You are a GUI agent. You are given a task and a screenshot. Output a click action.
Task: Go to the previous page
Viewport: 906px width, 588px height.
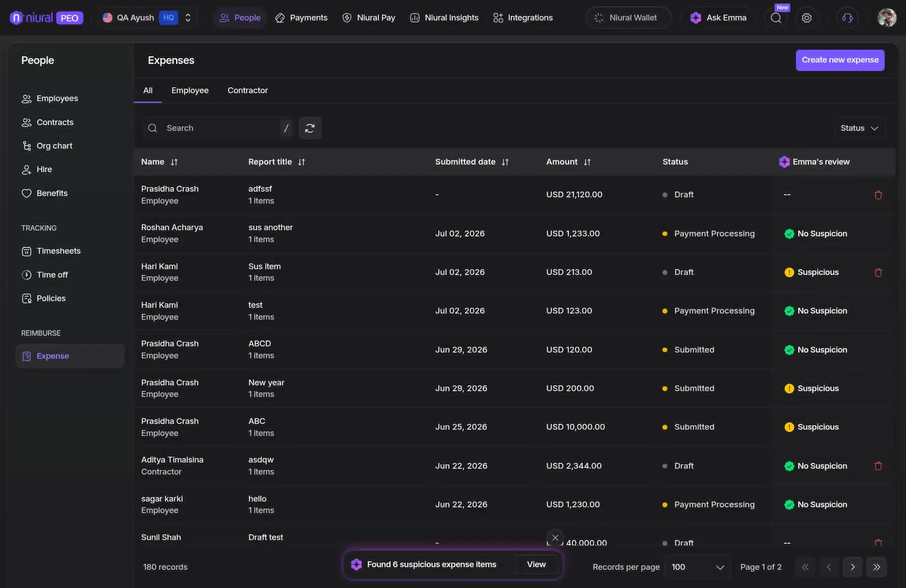pyautogui.click(x=828, y=567)
